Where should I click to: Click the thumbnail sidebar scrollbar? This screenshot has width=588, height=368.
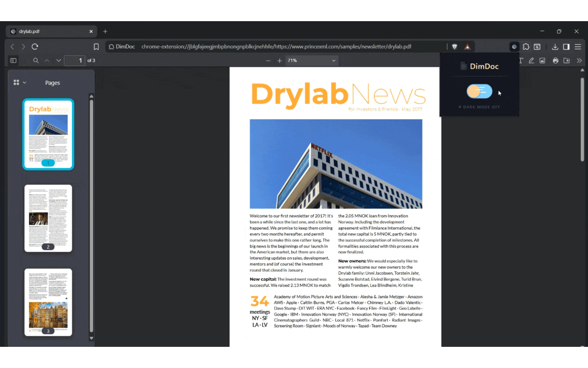click(91, 216)
